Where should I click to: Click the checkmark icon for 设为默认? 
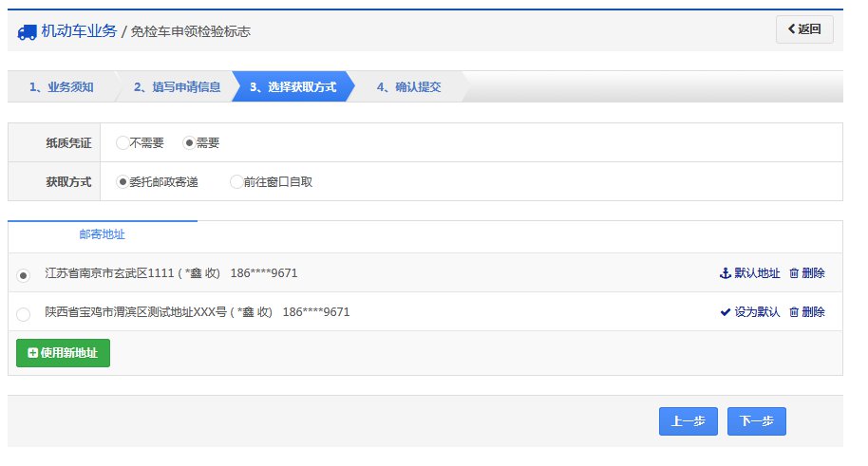click(x=726, y=312)
